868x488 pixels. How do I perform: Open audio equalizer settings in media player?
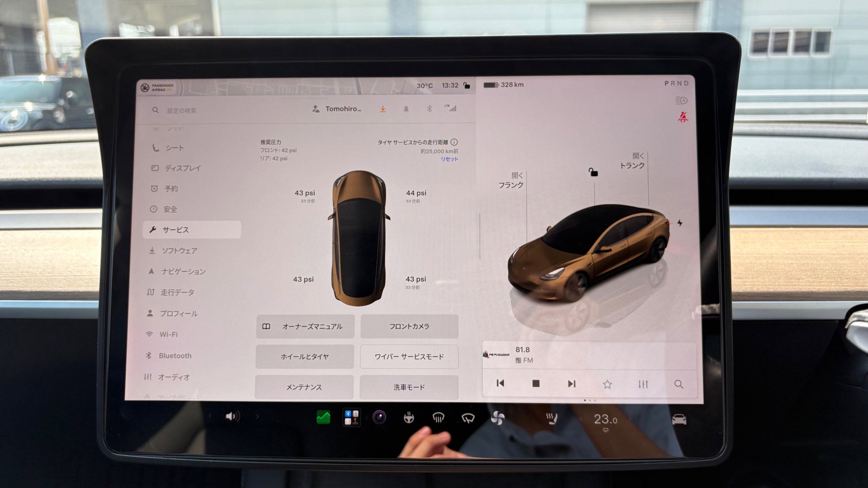pos(643,384)
